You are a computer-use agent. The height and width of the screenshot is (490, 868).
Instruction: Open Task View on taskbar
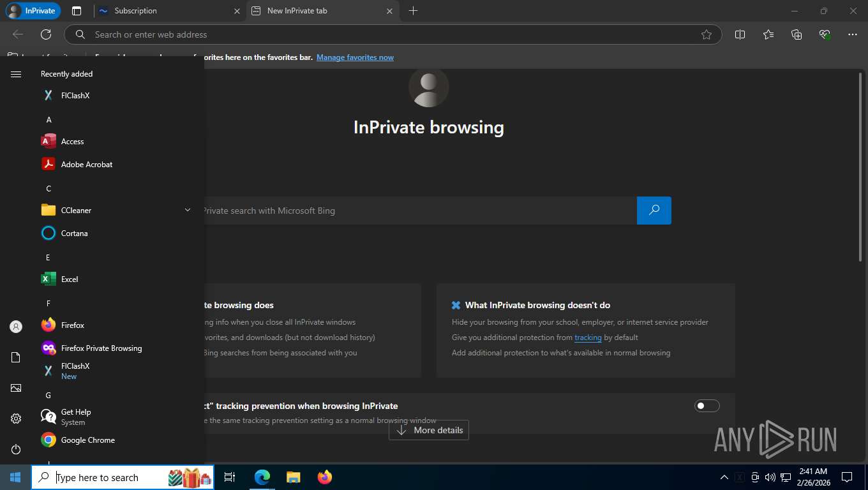pyautogui.click(x=230, y=477)
